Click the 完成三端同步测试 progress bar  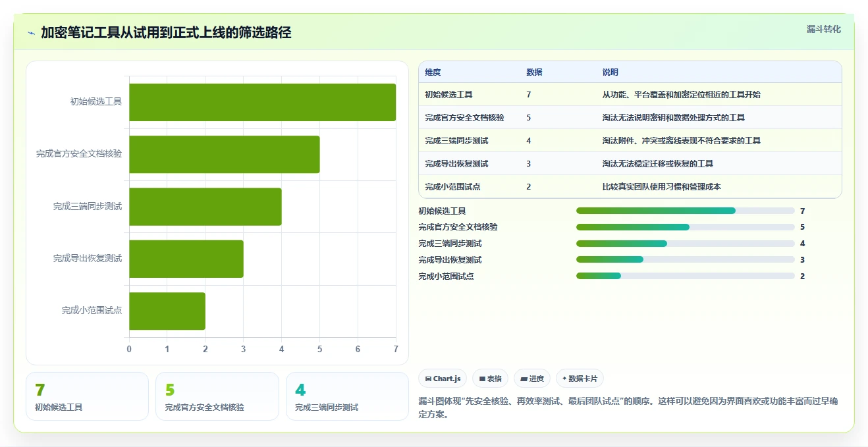685,244
